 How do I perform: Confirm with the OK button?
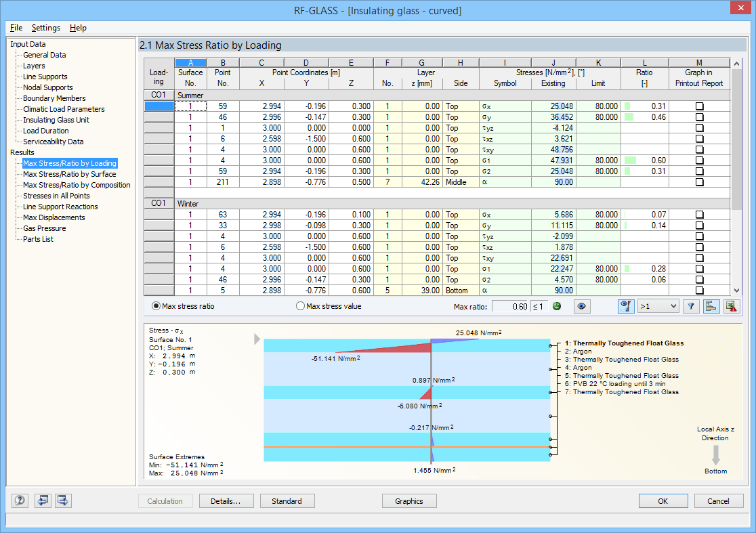click(x=663, y=501)
